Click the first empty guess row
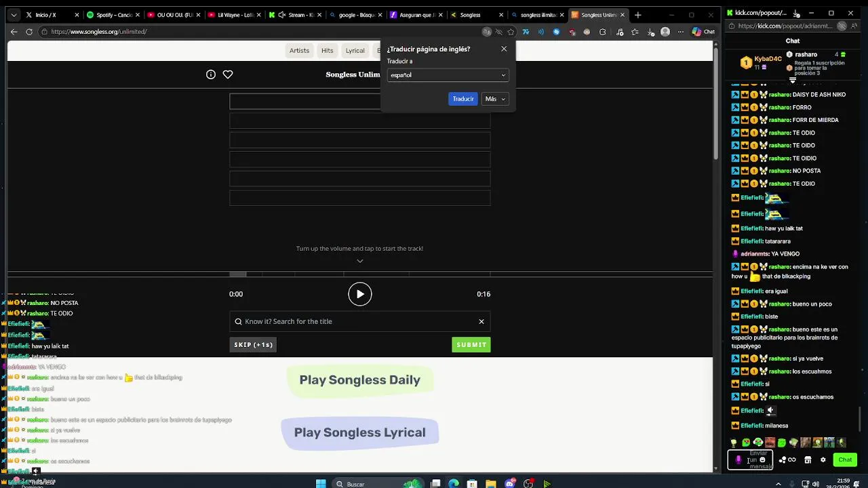 360,102
